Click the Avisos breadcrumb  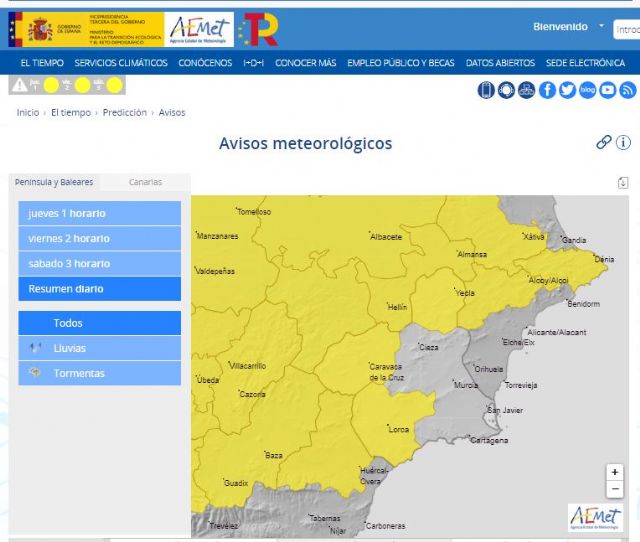pyautogui.click(x=172, y=113)
